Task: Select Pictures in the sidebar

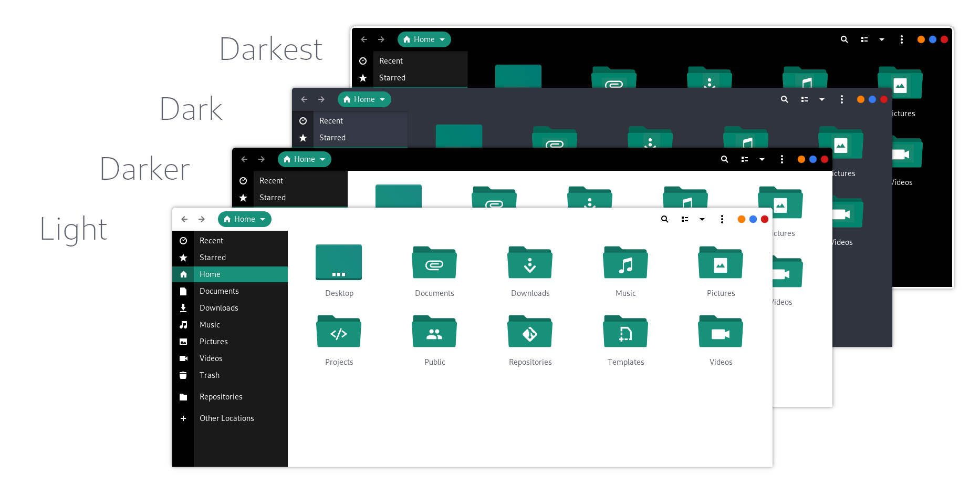Action: tap(230, 342)
